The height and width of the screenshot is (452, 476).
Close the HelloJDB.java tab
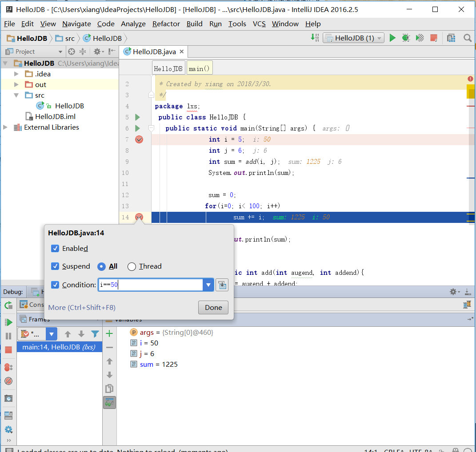point(181,52)
